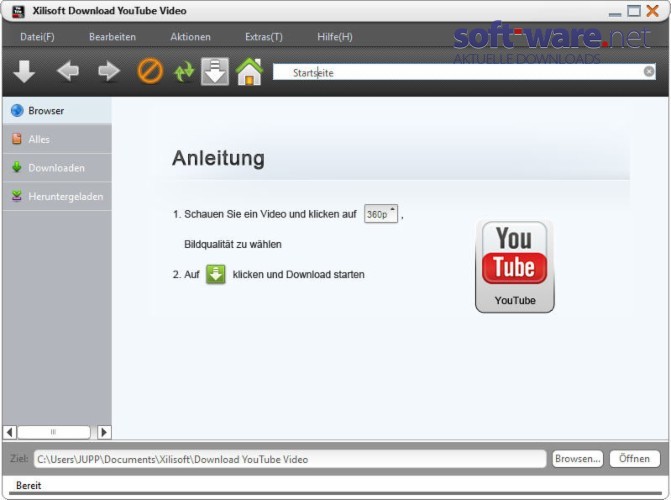
Task: Click the 'Bildqualität zu wählen' text
Action: click(x=233, y=244)
